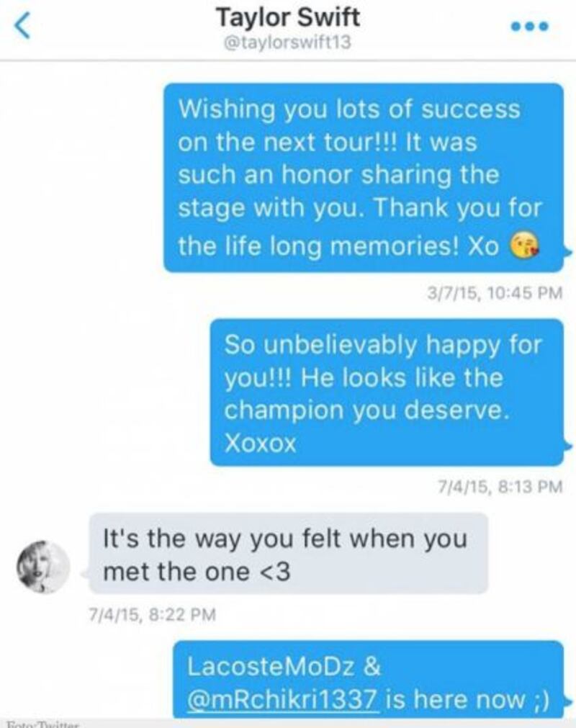This screenshot has height=728, width=576.
Task: Select the 'Wishing you lots of success' message
Action: click(364, 178)
